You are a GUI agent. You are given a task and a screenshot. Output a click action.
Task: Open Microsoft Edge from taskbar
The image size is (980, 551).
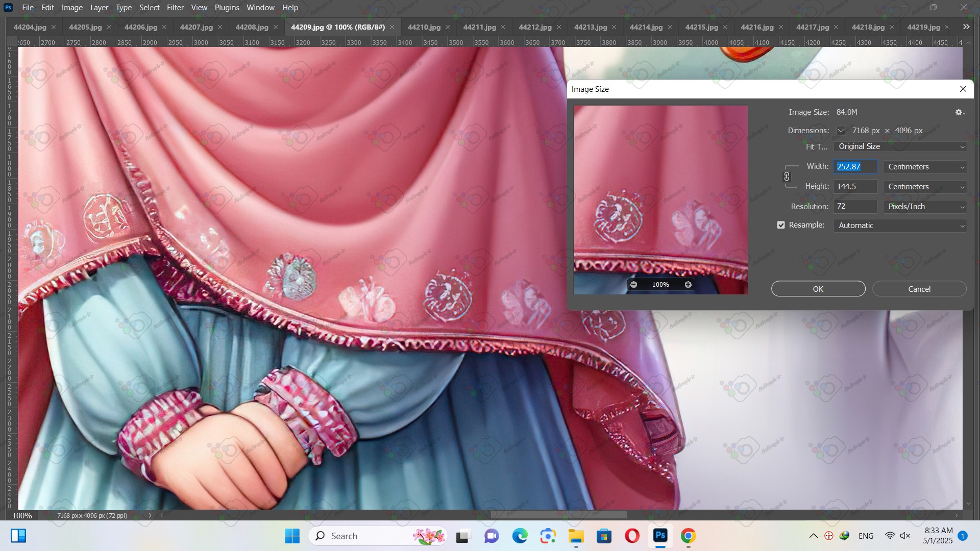pyautogui.click(x=520, y=536)
